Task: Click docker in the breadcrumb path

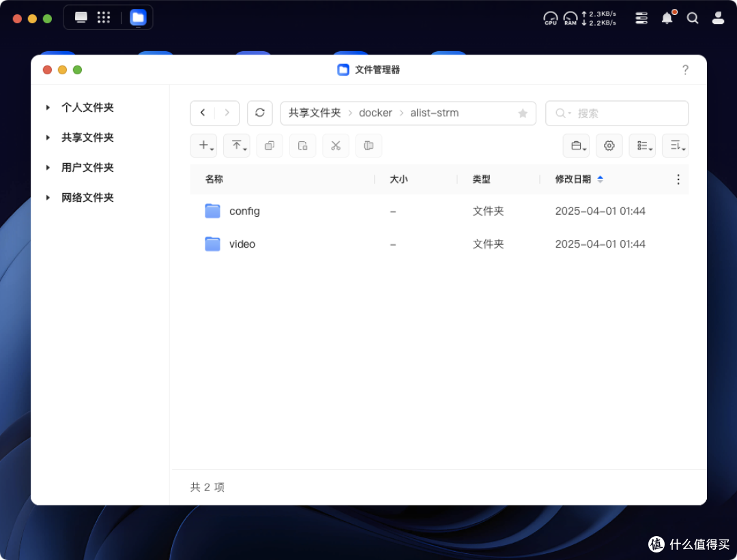Action: click(x=375, y=113)
